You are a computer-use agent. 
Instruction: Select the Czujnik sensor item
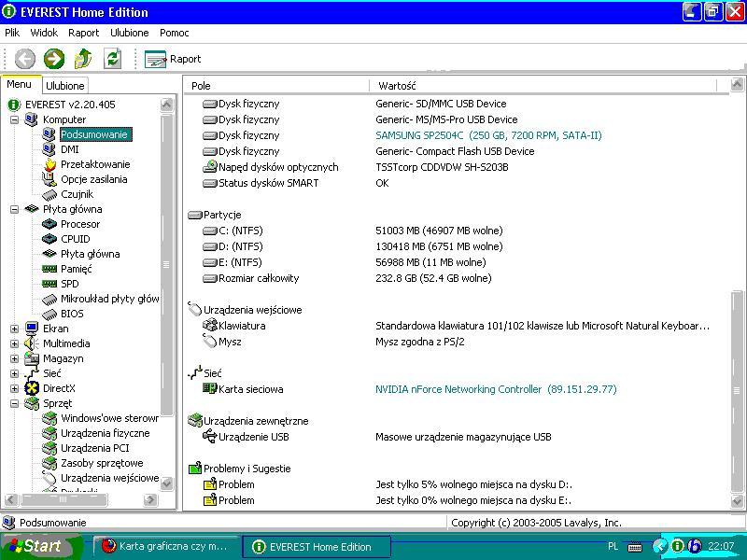coord(77,194)
